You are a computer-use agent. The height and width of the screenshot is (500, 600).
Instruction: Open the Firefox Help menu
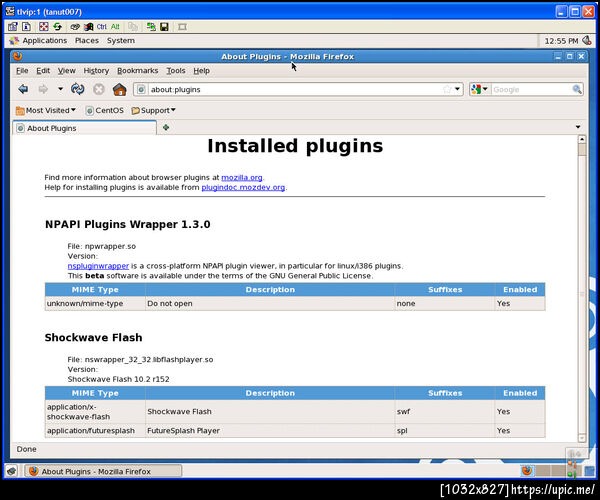(201, 71)
